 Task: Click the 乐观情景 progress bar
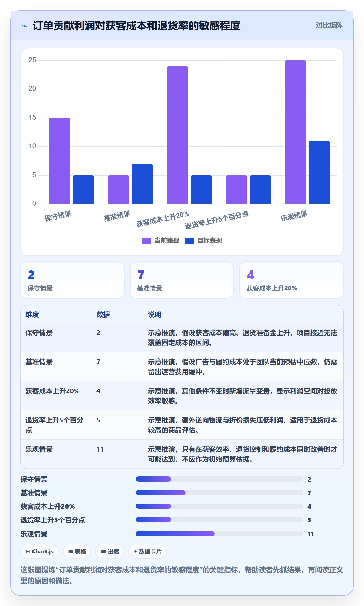click(x=219, y=534)
